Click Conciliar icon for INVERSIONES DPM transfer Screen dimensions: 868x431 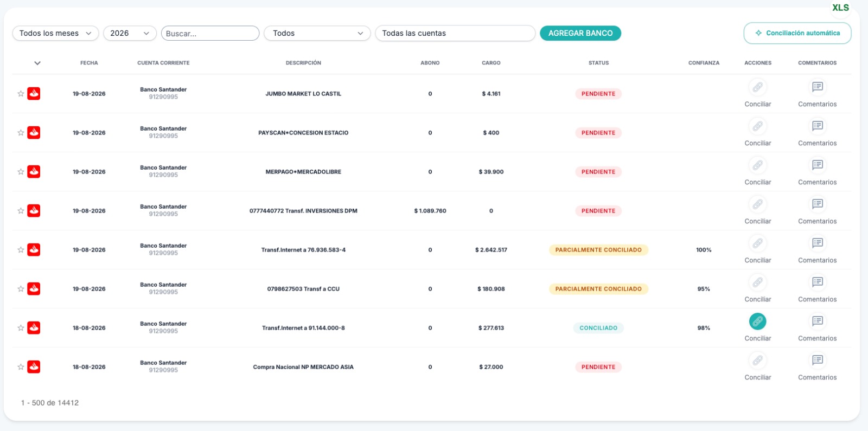point(757,204)
